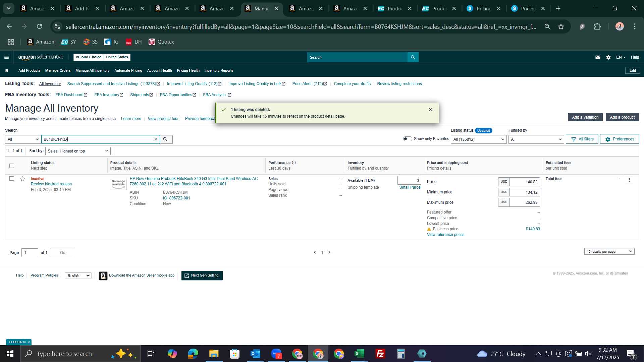The image size is (644, 362).
Task: Go to the next results page arrow
Action: pos(329,252)
